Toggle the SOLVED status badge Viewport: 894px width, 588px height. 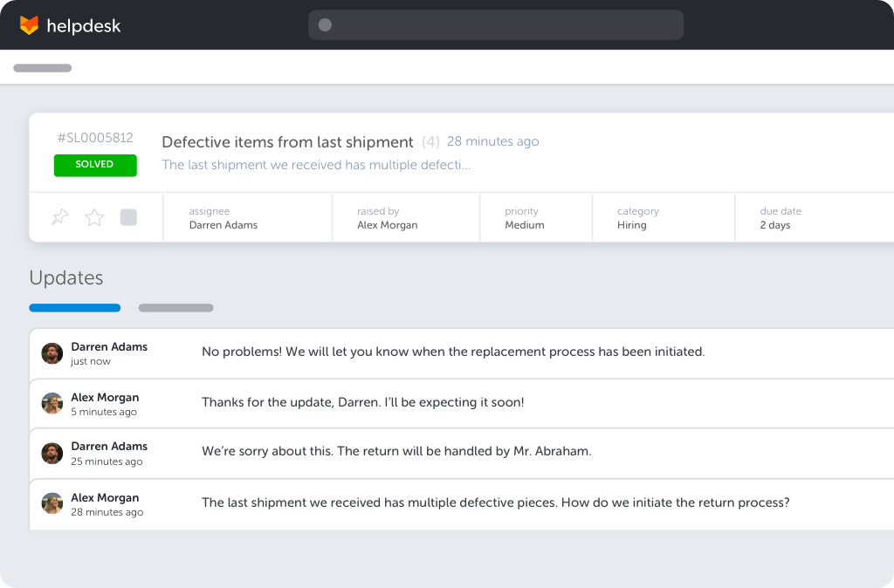pos(94,165)
